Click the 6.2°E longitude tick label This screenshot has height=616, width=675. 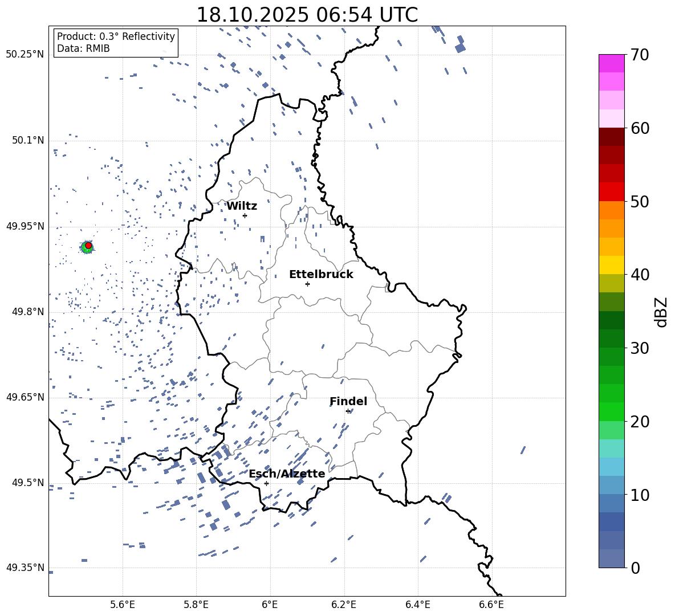pyautogui.click(x=344, y=604)
